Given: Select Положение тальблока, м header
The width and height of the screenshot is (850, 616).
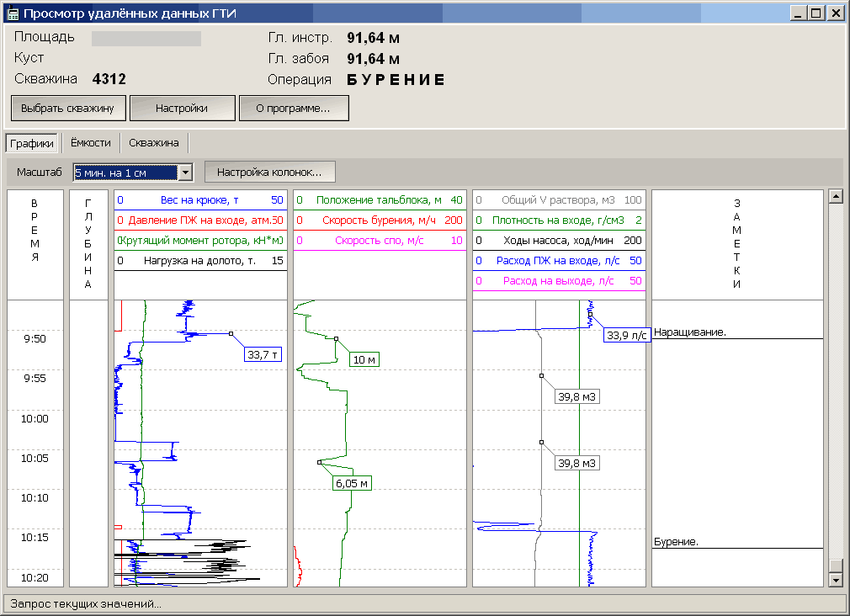Looking at the screenshot, I should [380, 200].
